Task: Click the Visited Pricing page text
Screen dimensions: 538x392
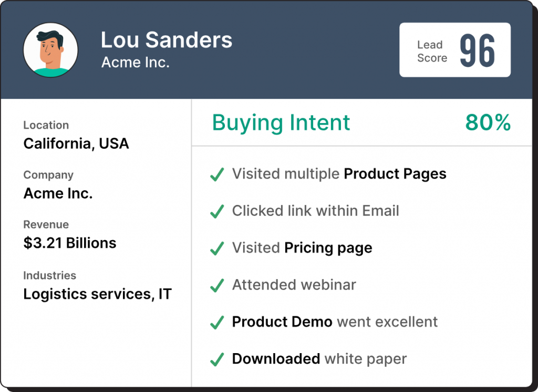Action: pos(302,248)
